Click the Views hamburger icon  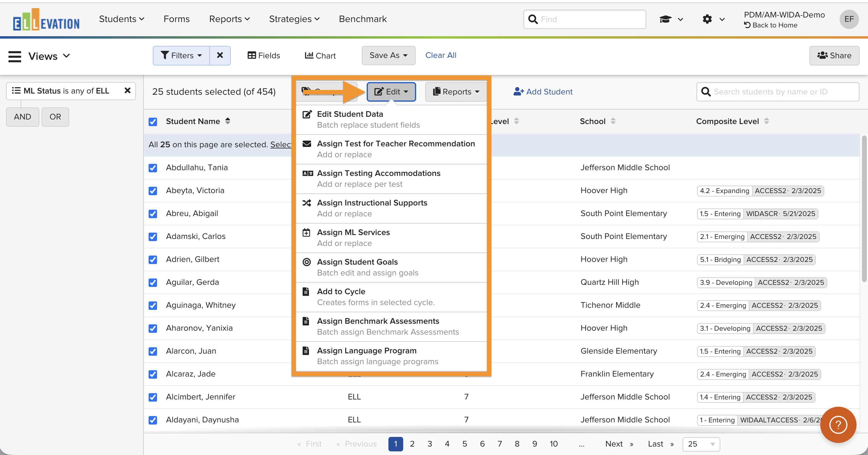[x=15, y=56]
